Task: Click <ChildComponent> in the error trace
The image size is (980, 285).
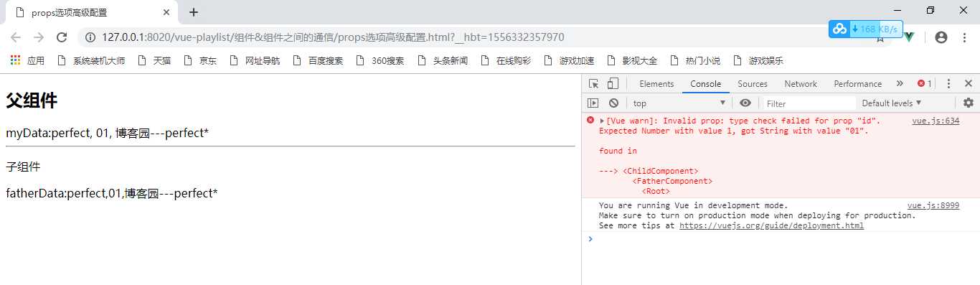Action: 660,171
